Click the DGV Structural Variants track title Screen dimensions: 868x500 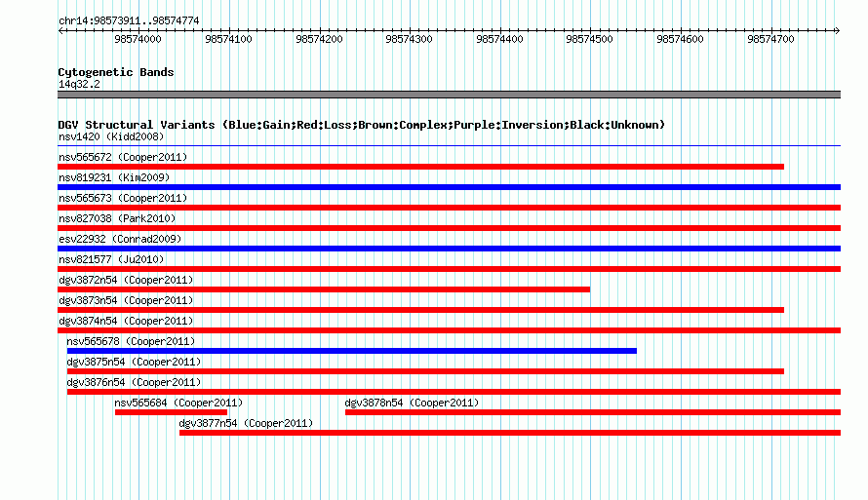[362, 125]
